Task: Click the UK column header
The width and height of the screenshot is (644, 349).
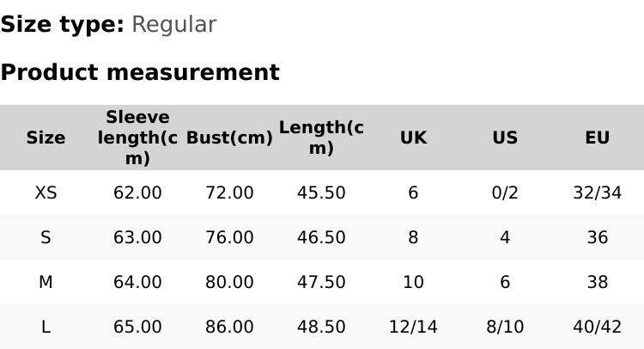Action: pyautogui.click(x=413, y=138)
